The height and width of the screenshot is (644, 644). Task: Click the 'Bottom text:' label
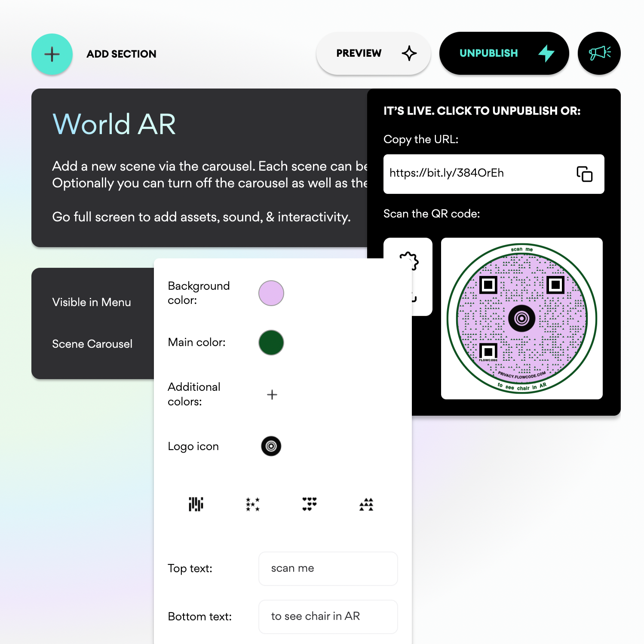coord(200,617)
